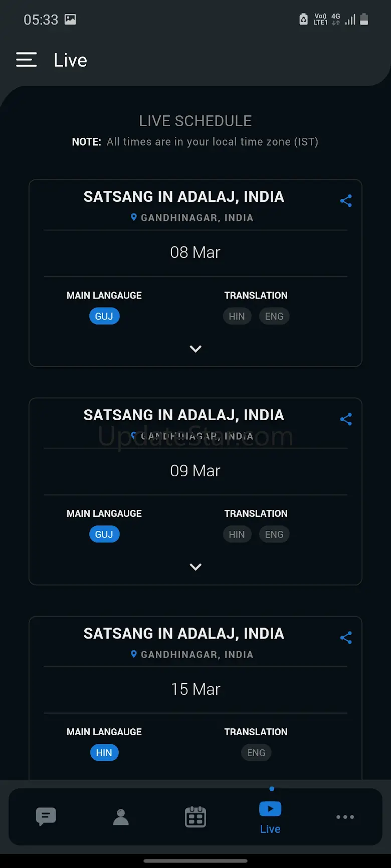Open the three-dot more options tab

[x=345, y=817]
